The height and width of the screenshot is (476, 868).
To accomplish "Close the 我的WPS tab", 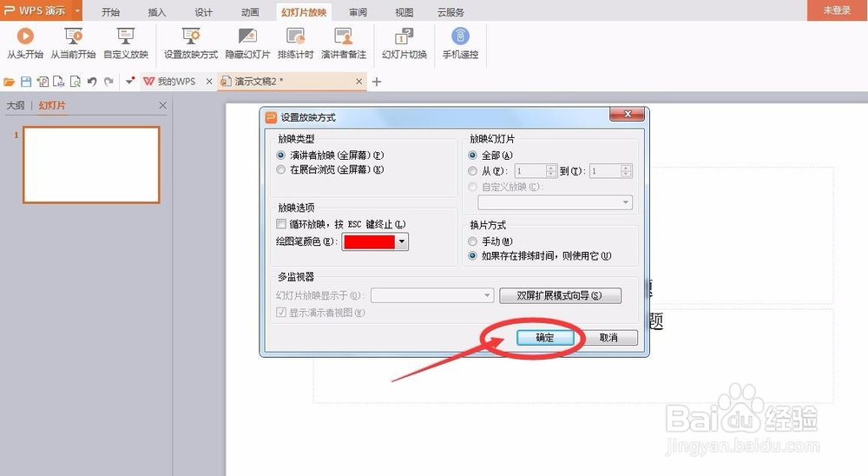I will (208, 82).
